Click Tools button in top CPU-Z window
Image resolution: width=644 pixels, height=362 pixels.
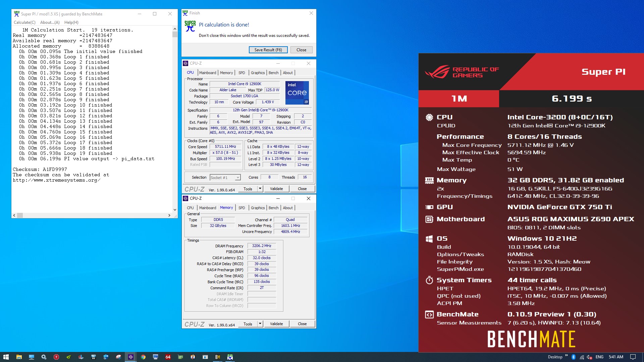click(x=248, y=189)
